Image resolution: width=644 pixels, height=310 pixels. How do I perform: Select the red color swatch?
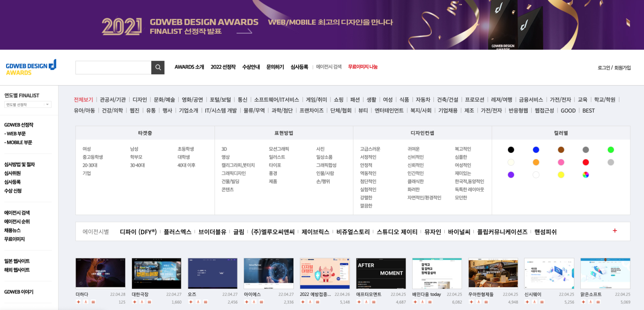point(586,162)
